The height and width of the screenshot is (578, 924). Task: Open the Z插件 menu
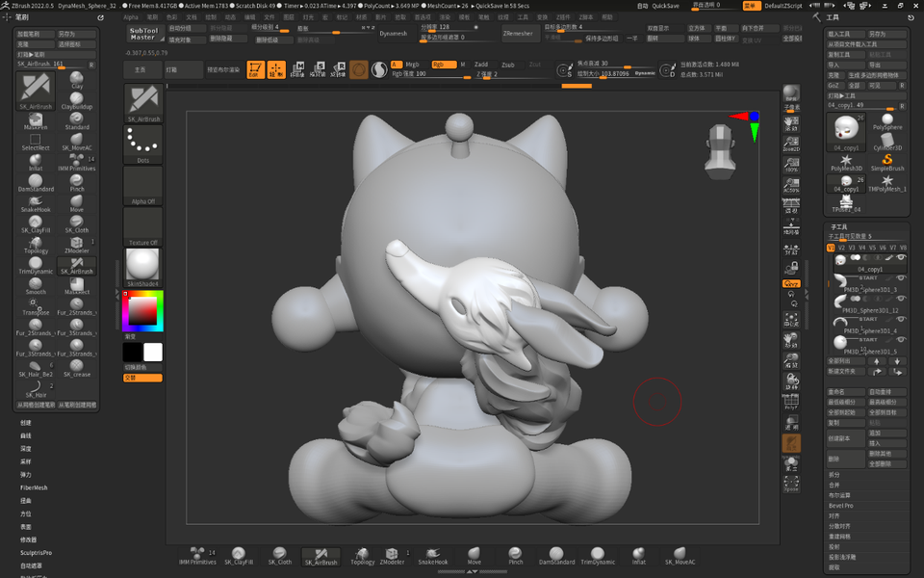point(563,17)
